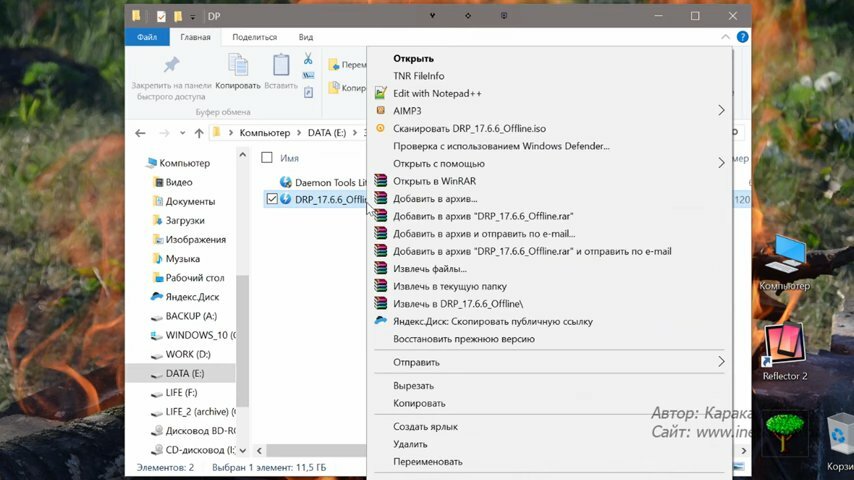Screen dimensions: 854x480
Task: Click the Daemon Tools Lite file icon
Action: [285, 182]
